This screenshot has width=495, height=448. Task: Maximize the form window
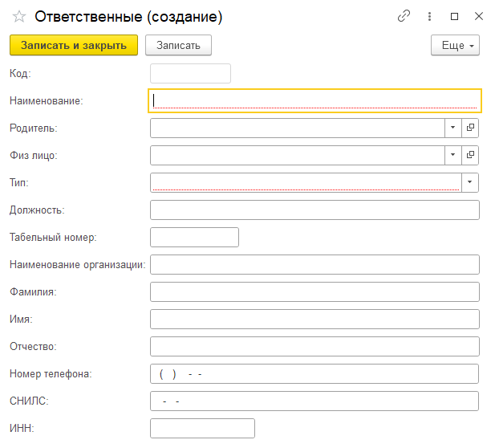click(x=454, y=16)
